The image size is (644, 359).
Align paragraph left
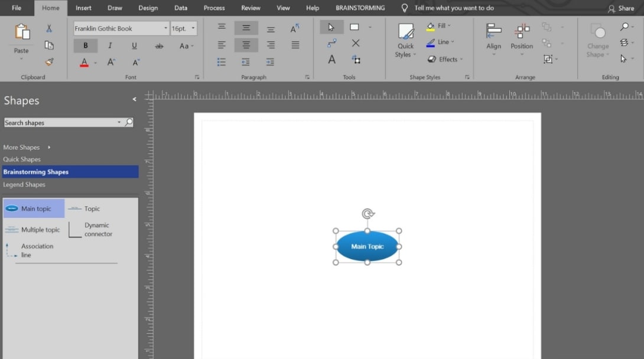[x=222, y=45]
